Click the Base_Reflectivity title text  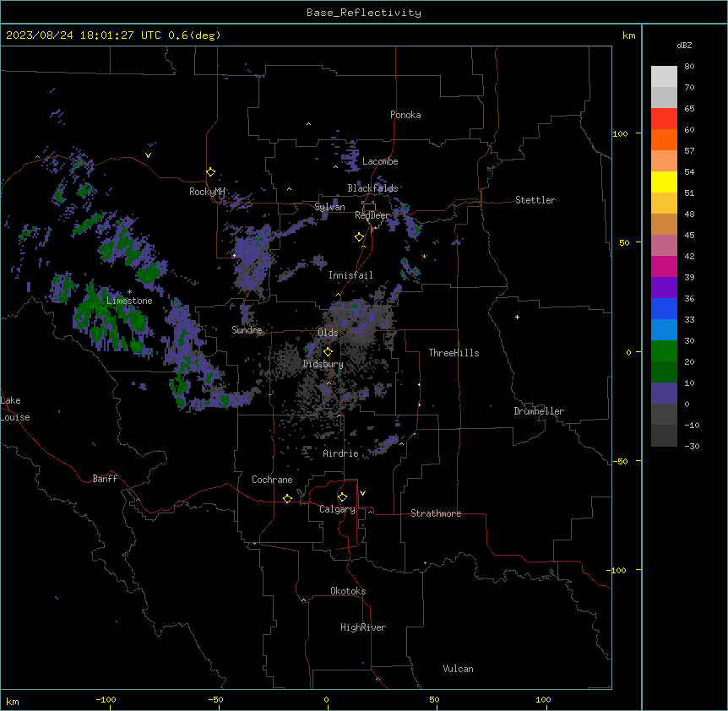(364, 13)
